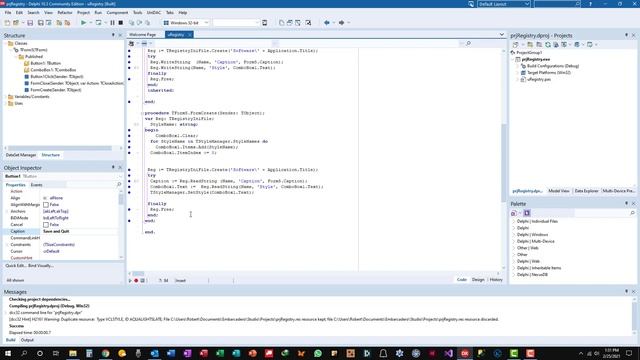Viewport: 640px width, 360px height.
Task: Click the Palette search magnifier icon
Action: tap(632, 213)
